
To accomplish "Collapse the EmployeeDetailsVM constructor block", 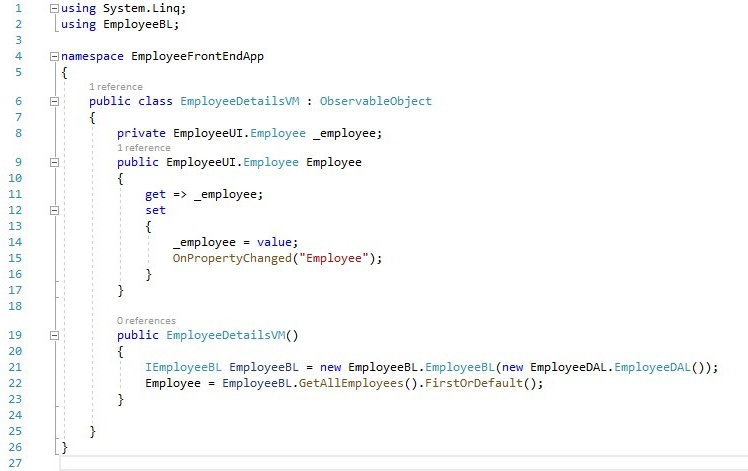I will pyautogui.click(x=54, y=335).
